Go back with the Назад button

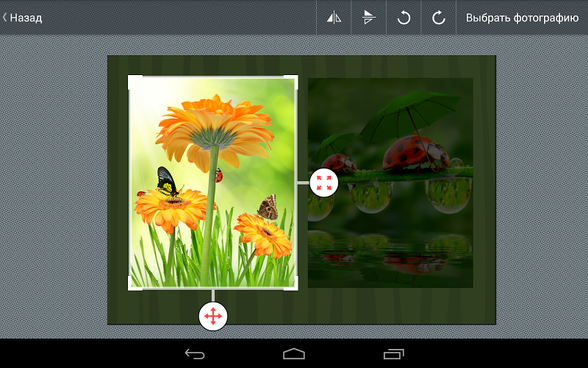tap(23, 18)
